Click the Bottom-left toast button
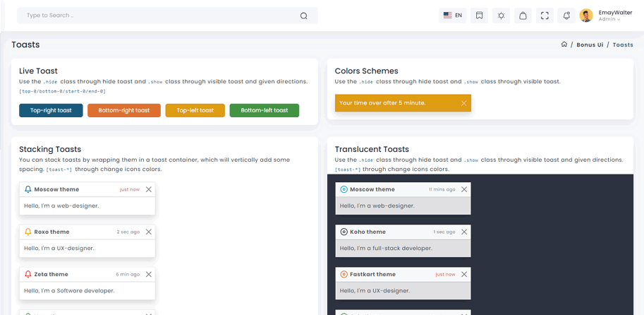Screen dimensions: 644x315 coord(264,110)
